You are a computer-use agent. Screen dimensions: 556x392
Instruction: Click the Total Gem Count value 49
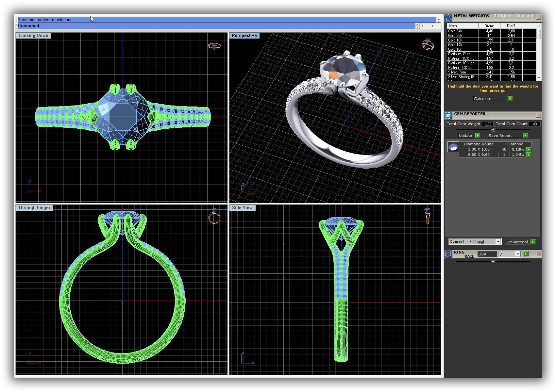[535, 124]
